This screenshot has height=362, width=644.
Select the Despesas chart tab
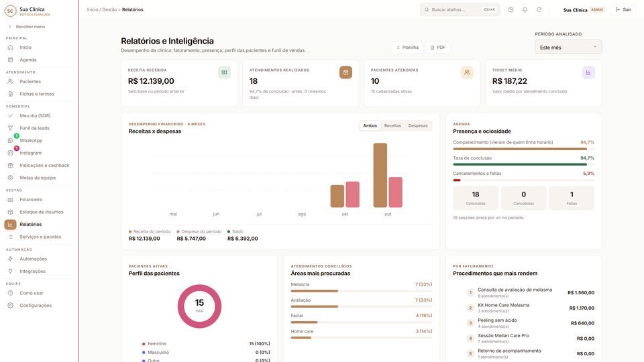click(418, 125)
